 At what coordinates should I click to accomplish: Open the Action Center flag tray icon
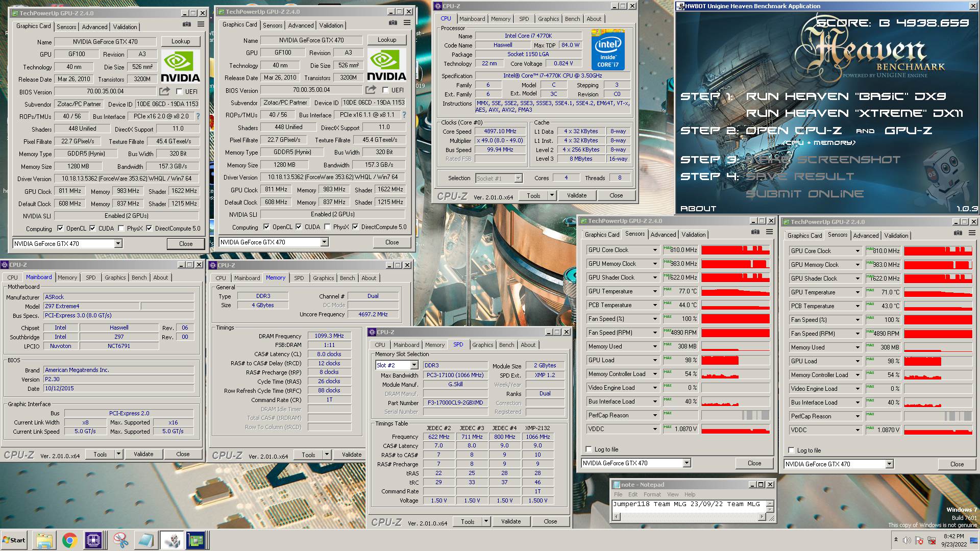tap(919, 540)
